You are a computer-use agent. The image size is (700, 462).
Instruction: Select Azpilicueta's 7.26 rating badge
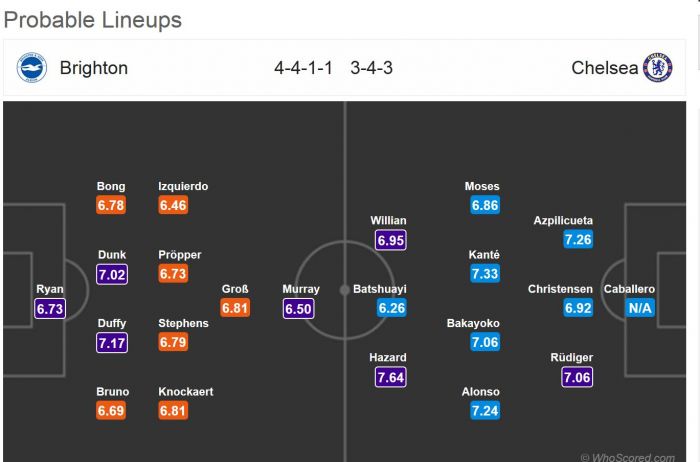point(578,239)
